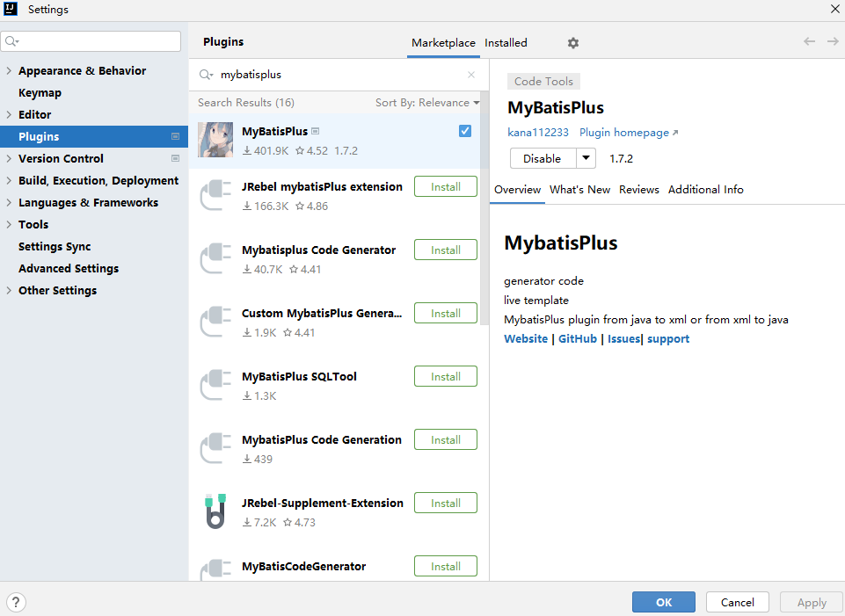Open the Reviews tab

(639, 190)
